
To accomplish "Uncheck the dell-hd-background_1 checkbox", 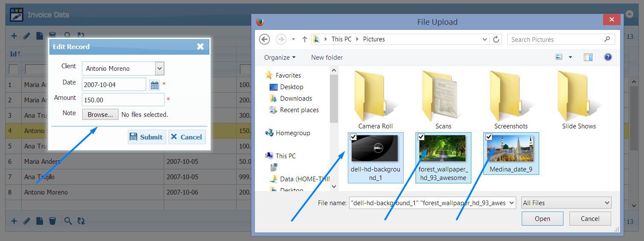I will pyautogui.click(x=353, y=137).
